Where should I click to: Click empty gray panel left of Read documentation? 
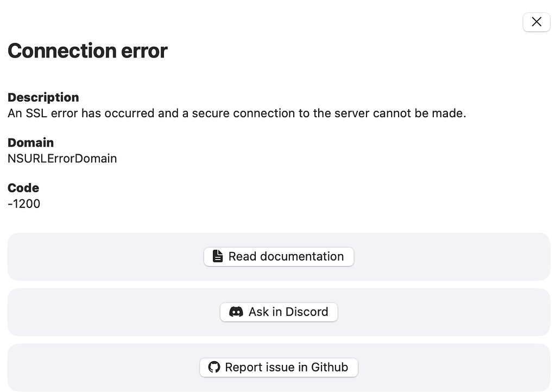click(x=103, y=257)
